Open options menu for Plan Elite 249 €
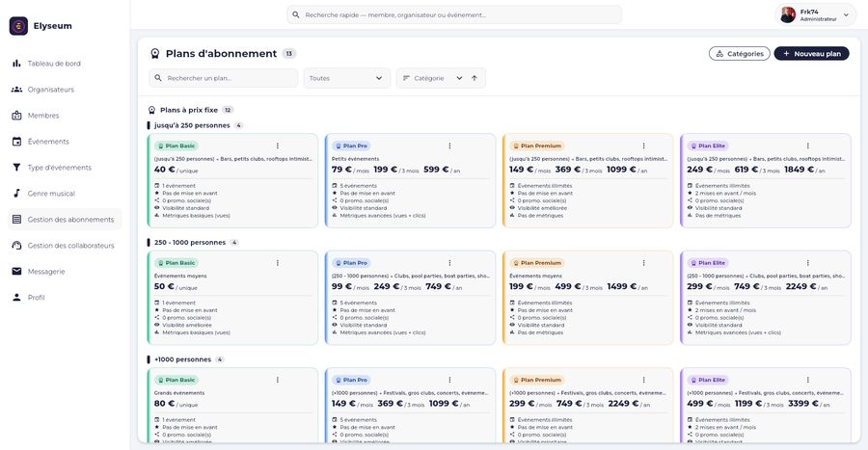Screen dimensions: 868x450 tap(807, 146)
